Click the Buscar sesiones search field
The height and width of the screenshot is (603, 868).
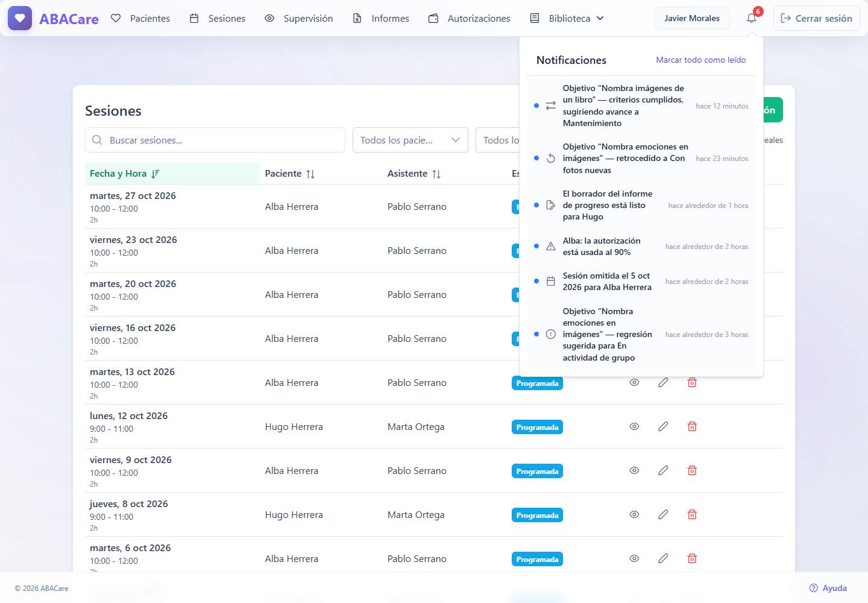215,140
